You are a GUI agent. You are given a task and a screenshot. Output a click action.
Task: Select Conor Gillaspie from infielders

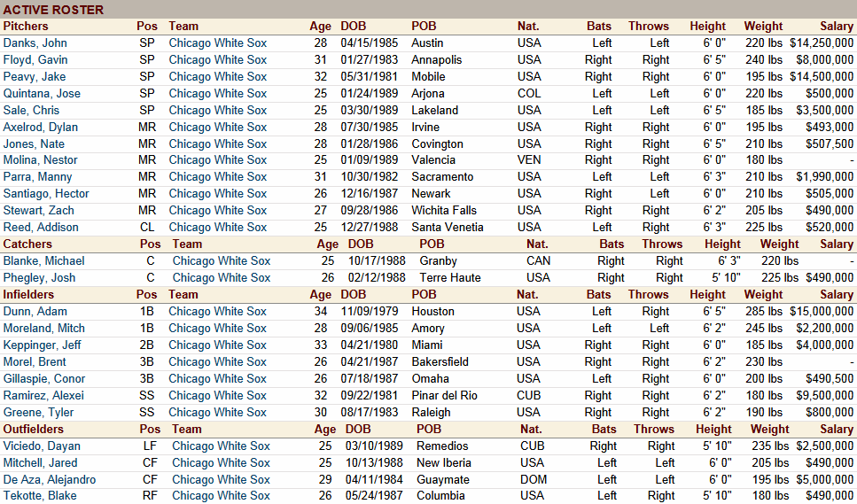pyautogui.click(x=44, y=378)
